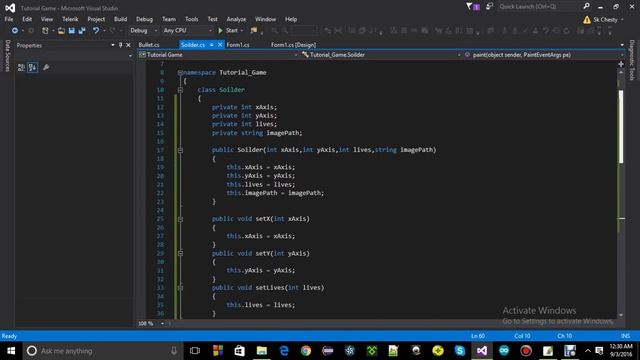Select the Categorized view icon in Properties
Viewport: 640px width, 360px height.
click(21, 68)
